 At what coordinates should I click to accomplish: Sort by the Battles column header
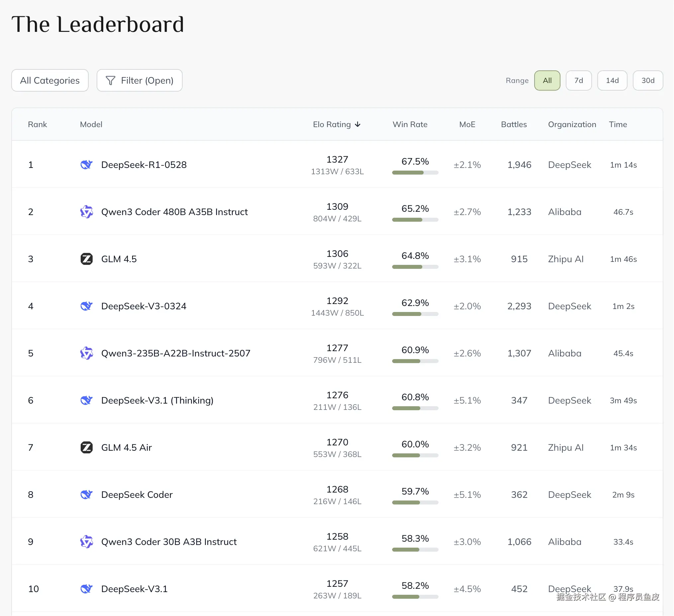pos(514,125)
